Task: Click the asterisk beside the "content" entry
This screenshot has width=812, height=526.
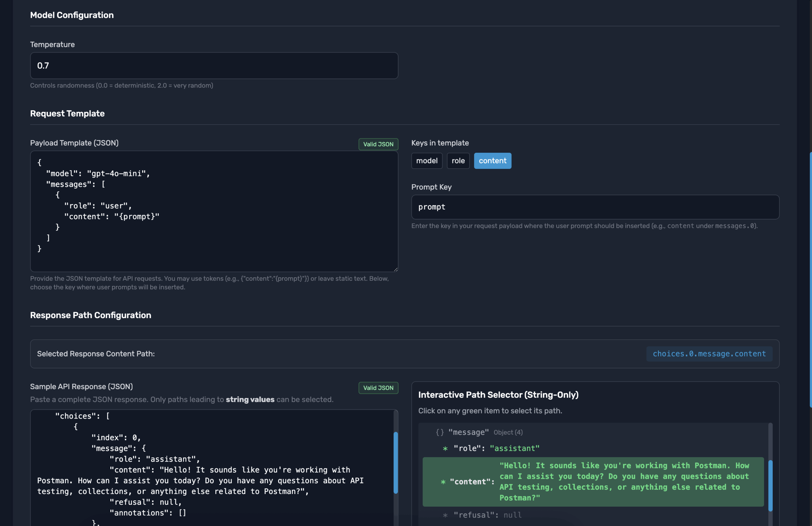Action: pos(443,482)
